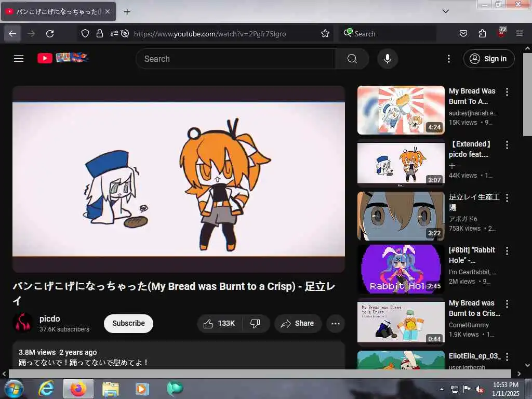Open site permissions icon in address bar
Screen dimensions: 532x399
114,33
